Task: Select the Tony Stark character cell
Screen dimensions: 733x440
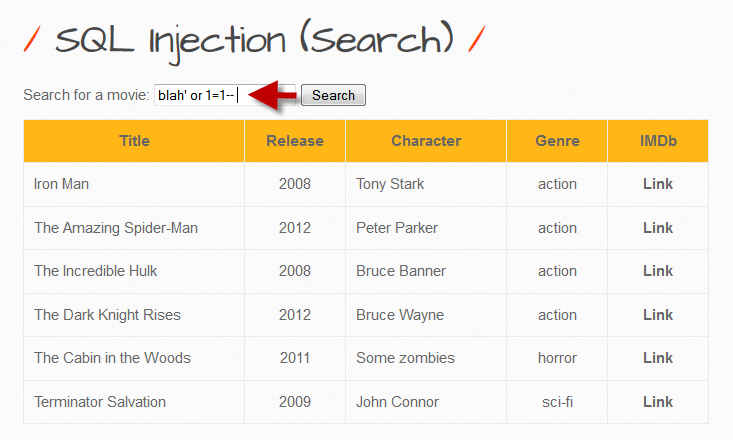Action: 390,184
